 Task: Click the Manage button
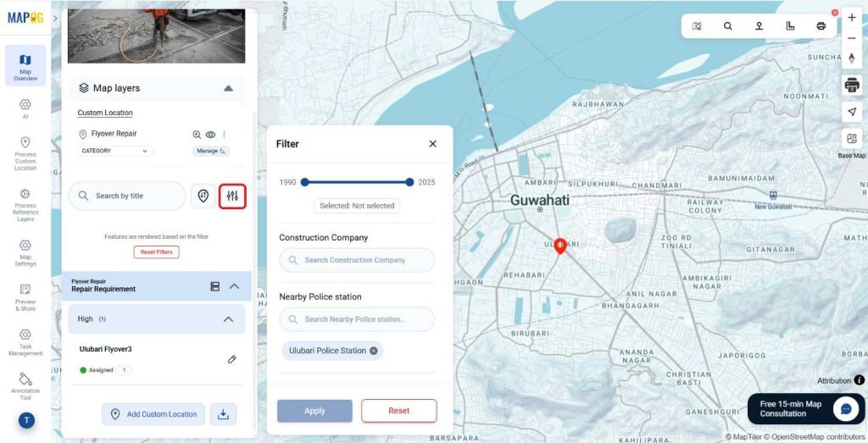211,151
